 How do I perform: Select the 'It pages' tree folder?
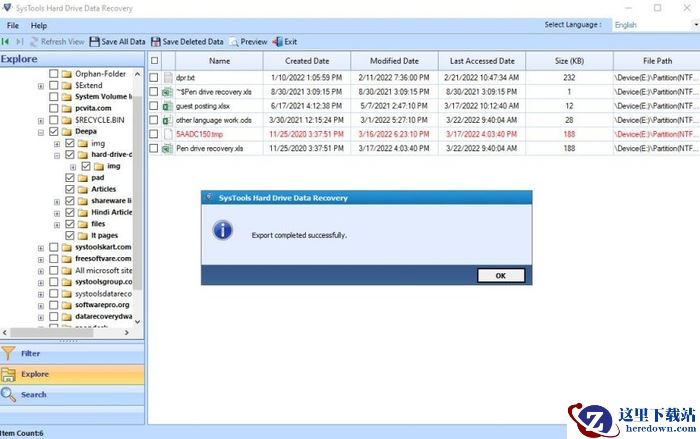click(104, 235)
